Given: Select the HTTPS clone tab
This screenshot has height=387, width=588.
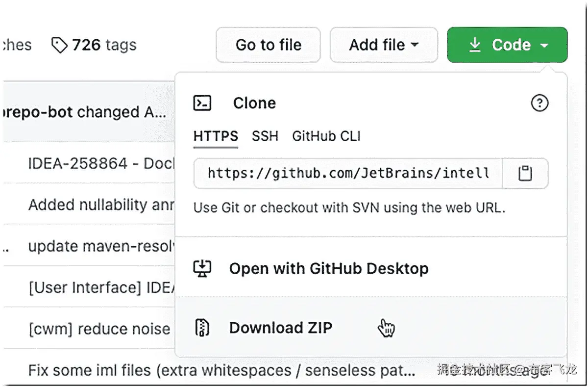Looking at the screenshot, I should coord(216,136).
